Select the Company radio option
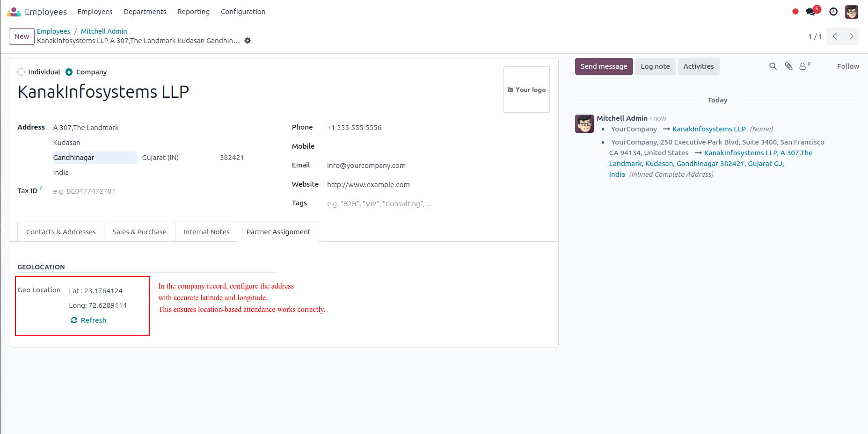This screenshot has height=434, width=868. pos(69,72)
